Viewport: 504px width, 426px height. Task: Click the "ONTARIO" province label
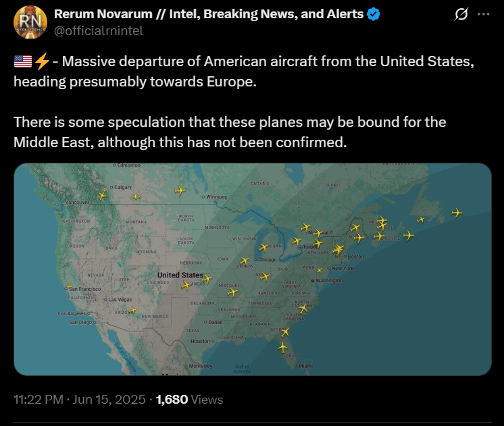(x=260, y=184)
